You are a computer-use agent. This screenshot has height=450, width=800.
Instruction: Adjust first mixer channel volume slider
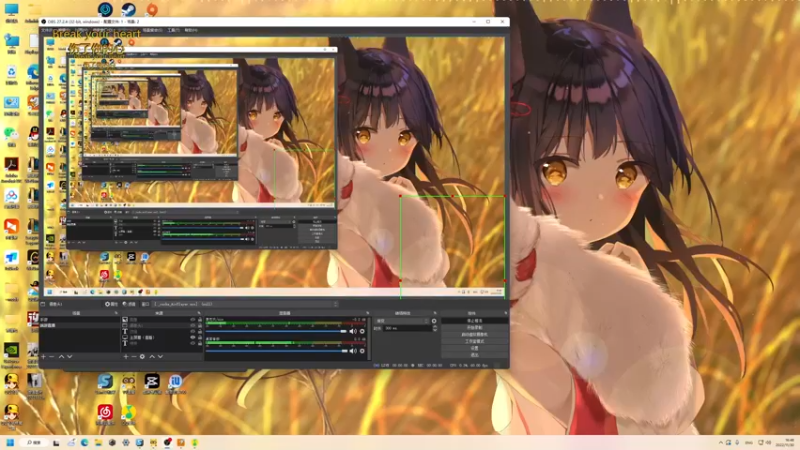pyautogui.click(x=276, y=331)
